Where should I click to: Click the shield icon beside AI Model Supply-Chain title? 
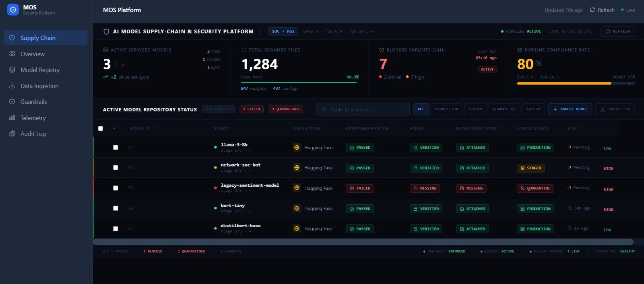pos(106,31)
